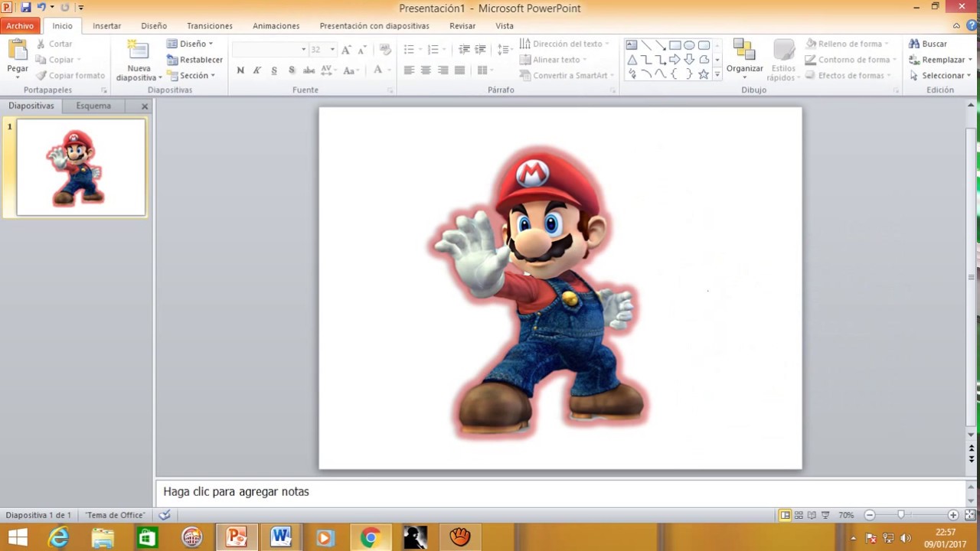
Task: Align text right
Action: point(443,70)
